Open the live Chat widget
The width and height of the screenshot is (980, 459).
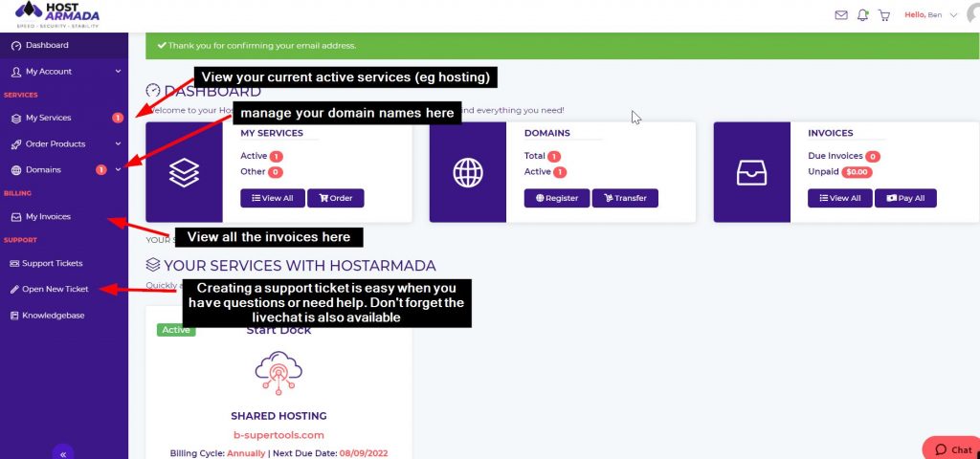click(x=952, y=449)
